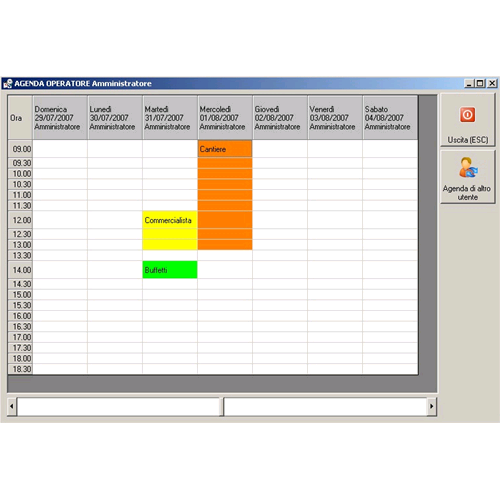The width and height of the screenshot is (500, 500).
Task: Click the Domenica 29/07/2007 column header
Action: pos(60,118)
